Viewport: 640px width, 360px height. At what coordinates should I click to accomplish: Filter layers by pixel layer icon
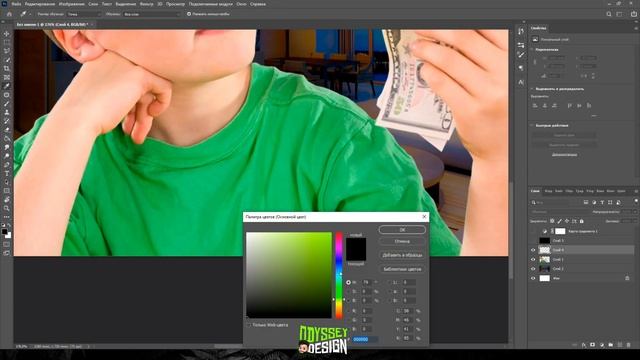(586, 202)
